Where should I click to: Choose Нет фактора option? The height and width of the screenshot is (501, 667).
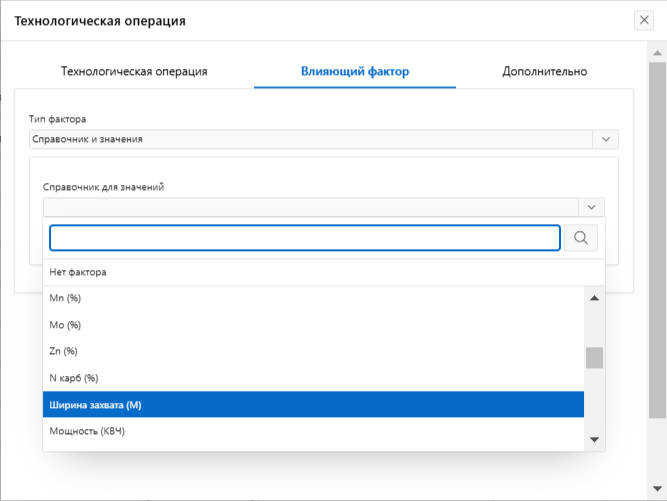[78, 272]
